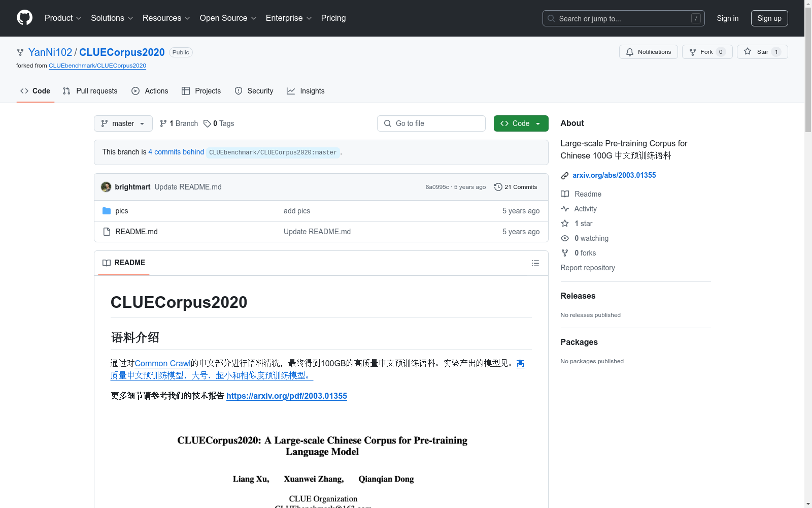812x508 pixels.
Task: Open the README outline list icon
Action: (535, 263)
